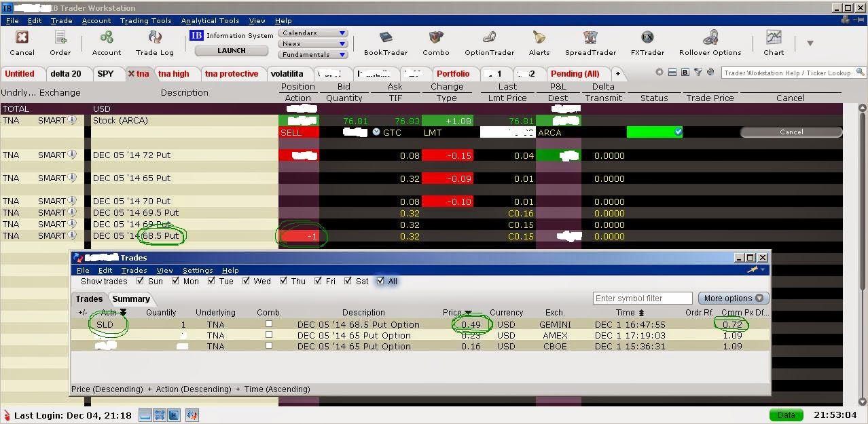Click the split rows layout icon near the tabs
The width and height of the screenshot is (868, 424).
pos(672,73)
